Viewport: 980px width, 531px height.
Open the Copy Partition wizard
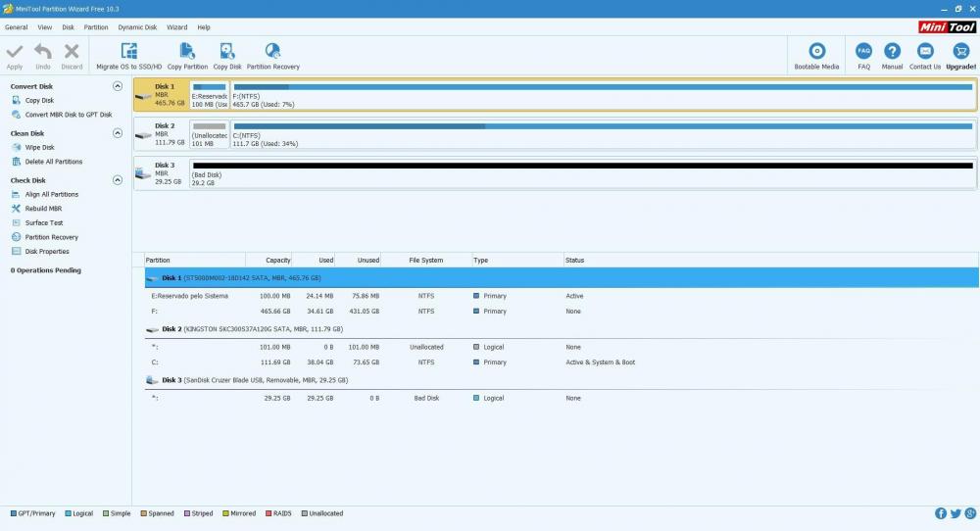187,51
